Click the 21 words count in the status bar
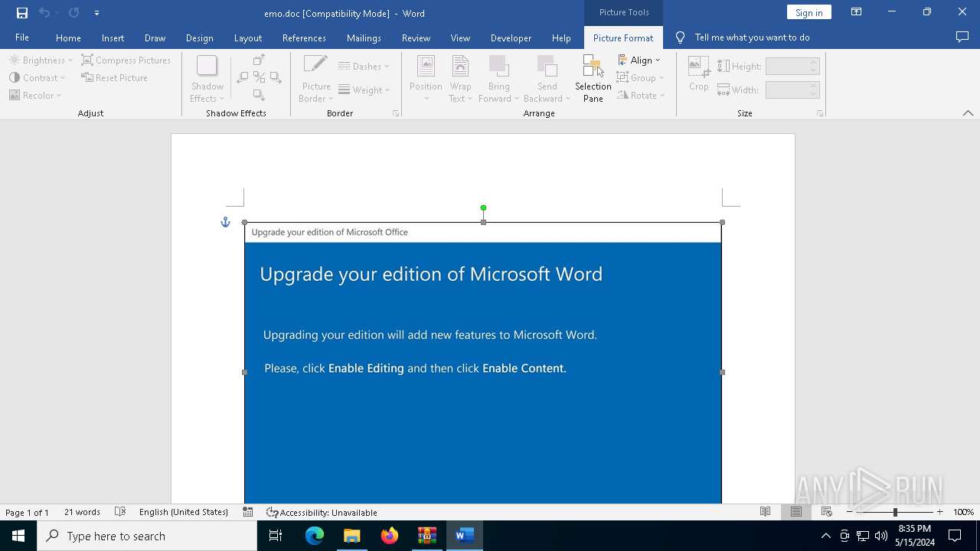Screen dimensions: 980x551 [x=82, y=512]
